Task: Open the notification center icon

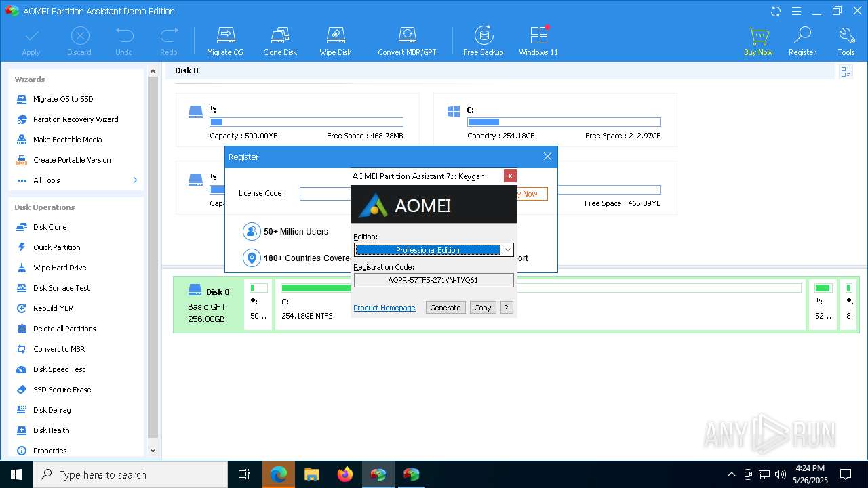Action: coord(846,474)
